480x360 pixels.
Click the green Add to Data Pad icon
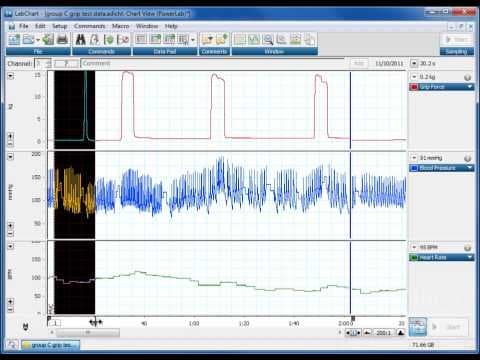[x=109, y=40]
